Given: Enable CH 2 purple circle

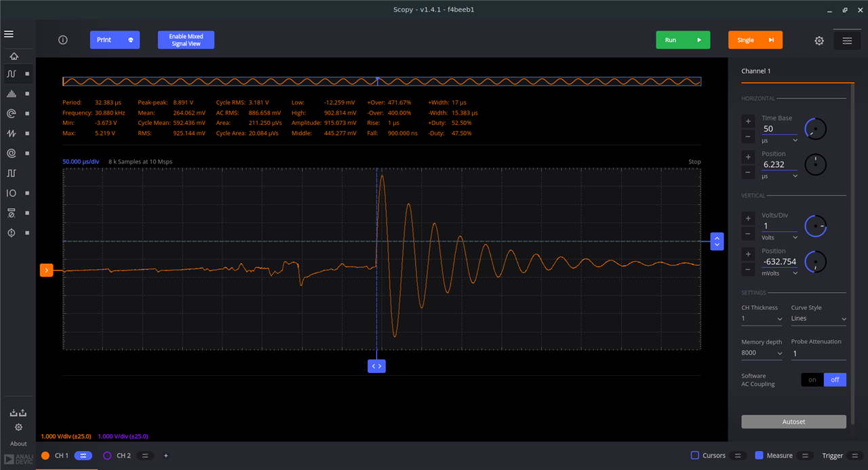Looking at the screenshot, I should click(107, 456).
